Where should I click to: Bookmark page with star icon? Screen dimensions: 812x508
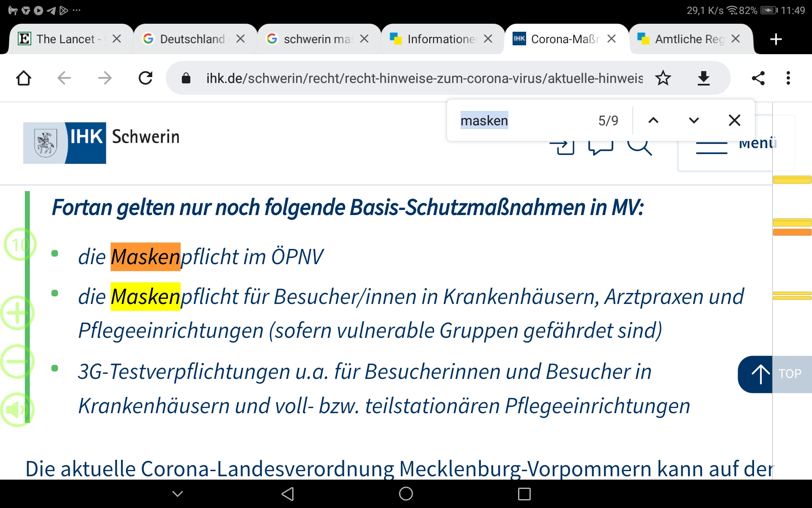click(x=663, y=78)
